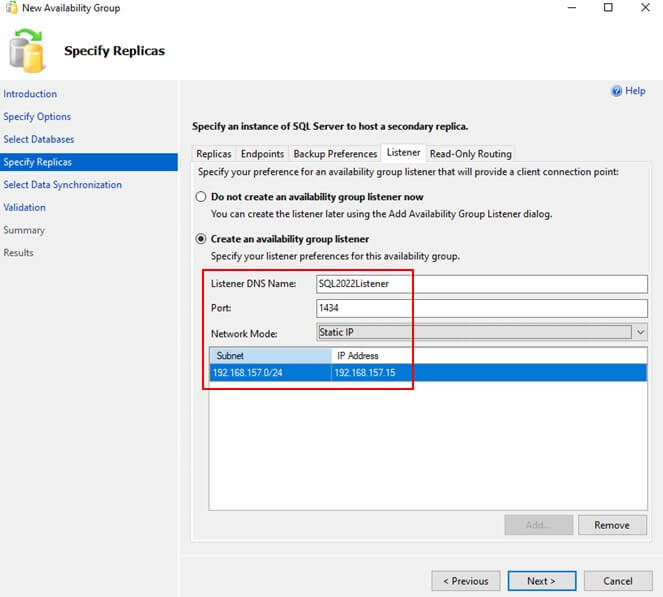Image resolution: width=663 pixels, height=597 pixels.
Task: Select 'Create an availability group listener' option
Action: 201,239
